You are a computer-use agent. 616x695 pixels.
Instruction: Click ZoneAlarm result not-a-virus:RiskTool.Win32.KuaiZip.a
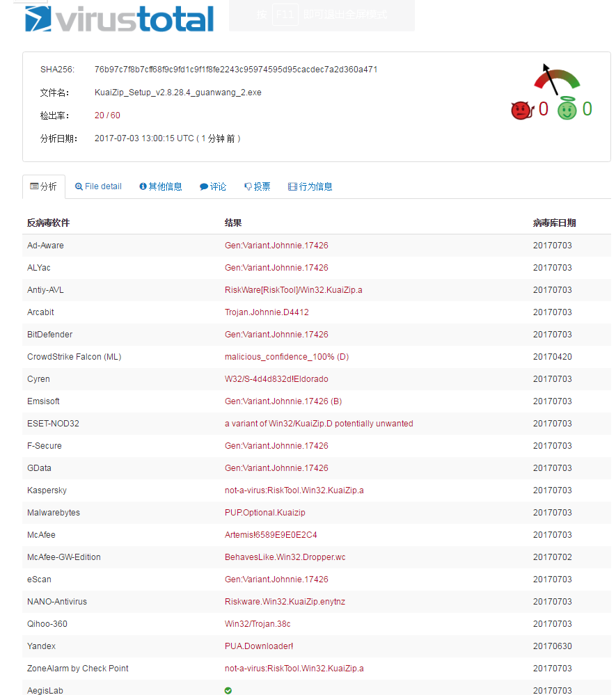tap(294, 669)
